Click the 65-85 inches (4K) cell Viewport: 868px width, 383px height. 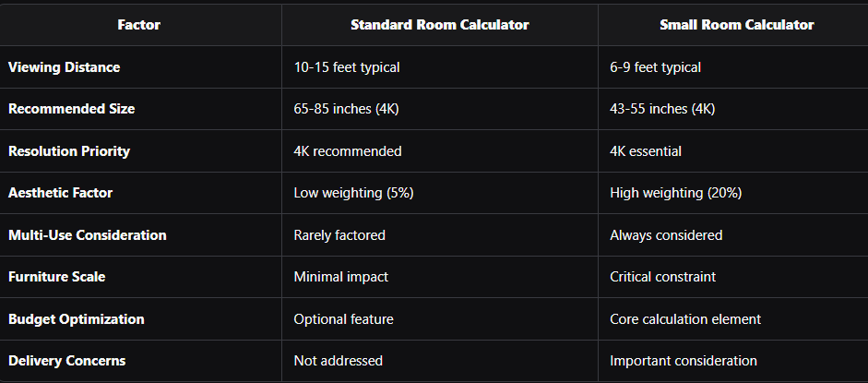[x=346, y=109]
